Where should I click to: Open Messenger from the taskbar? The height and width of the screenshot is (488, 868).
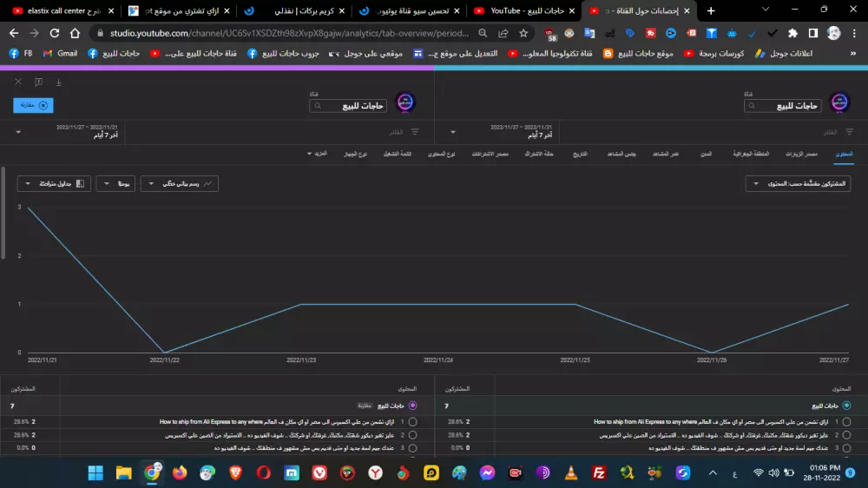[x=487, y=472]
